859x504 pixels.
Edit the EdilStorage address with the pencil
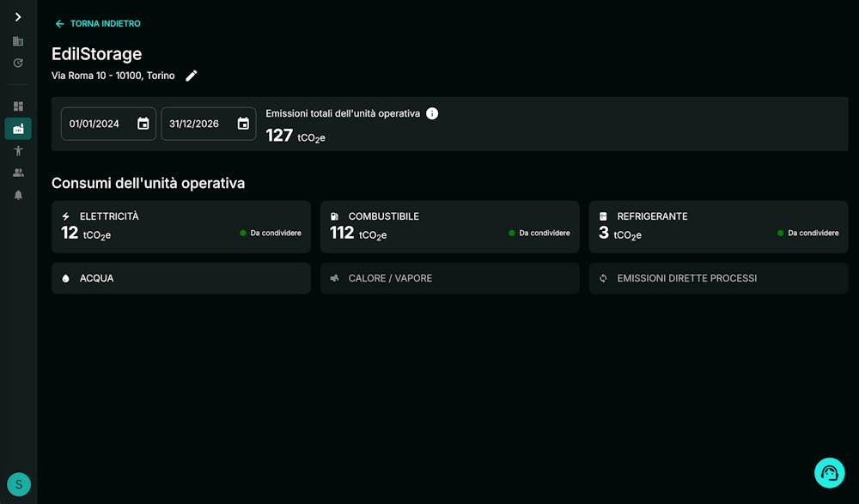pyautogui.click(x=192, y=76)
